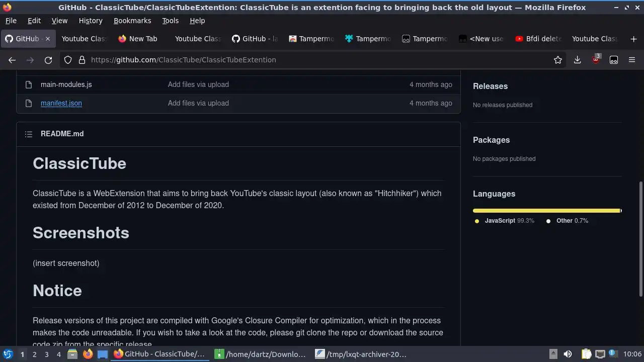Screen dimensions: 644x362
Task: Open the Firefox downloads panel
Action: point(578,60)
